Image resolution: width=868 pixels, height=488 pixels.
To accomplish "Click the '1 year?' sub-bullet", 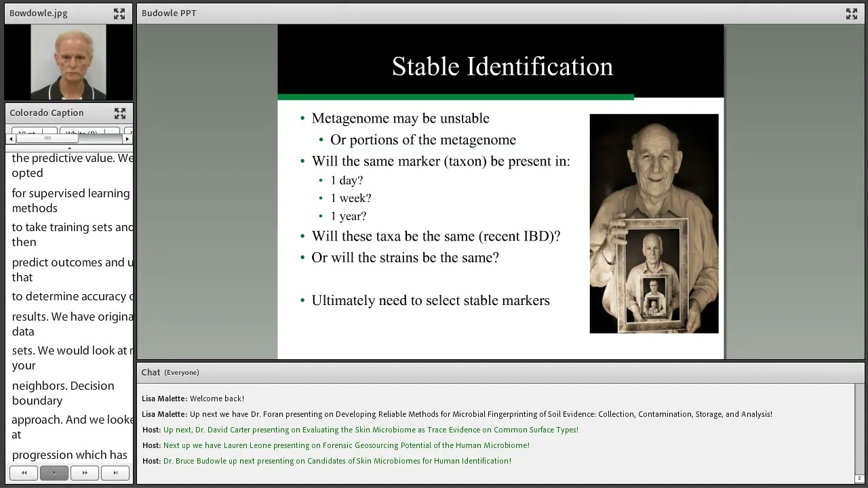I will (x=349, y=216).
